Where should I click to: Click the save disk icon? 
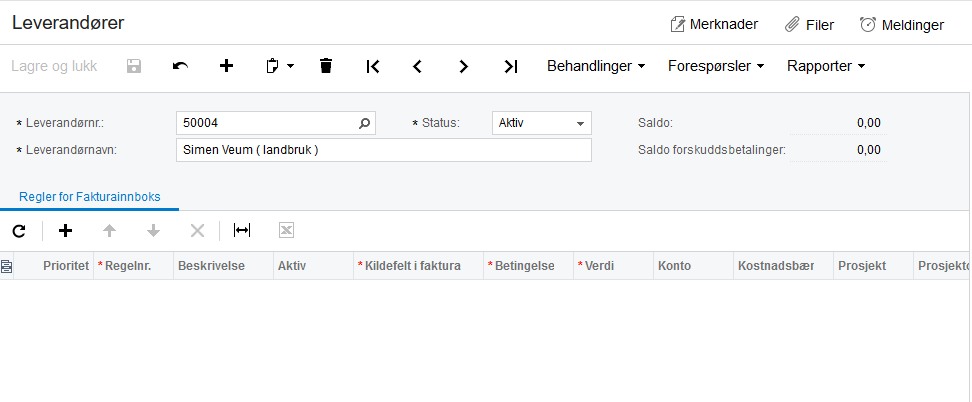134,66
